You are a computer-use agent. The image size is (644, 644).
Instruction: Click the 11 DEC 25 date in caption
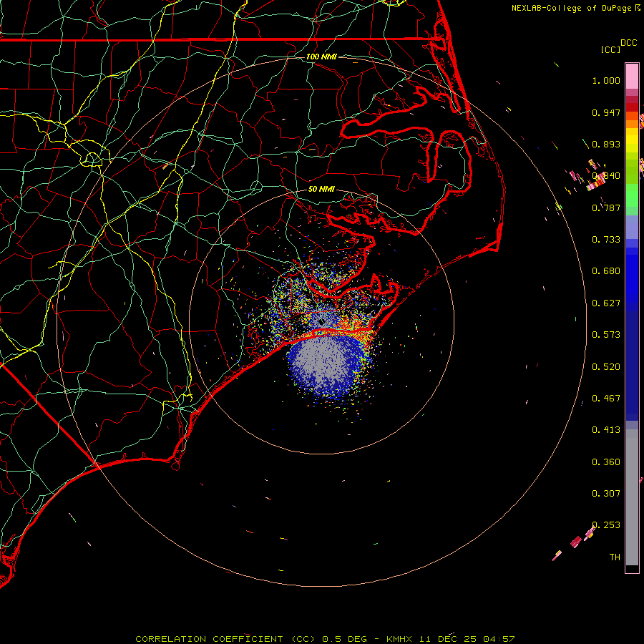coord(448,639)
